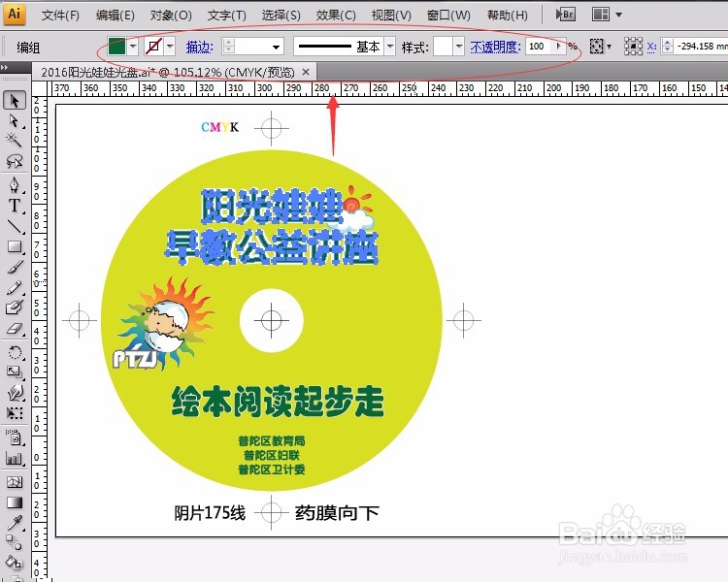Select the Type tool

pyautogui.click(x=15, y=206)
